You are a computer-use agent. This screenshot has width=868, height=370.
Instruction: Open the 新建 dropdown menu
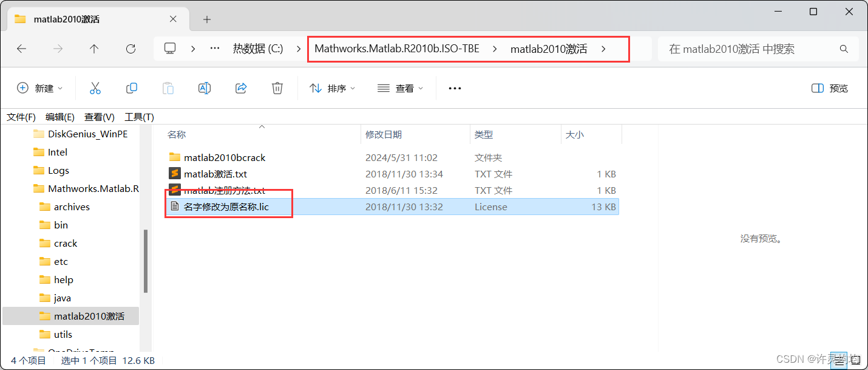tap(40, 88)
